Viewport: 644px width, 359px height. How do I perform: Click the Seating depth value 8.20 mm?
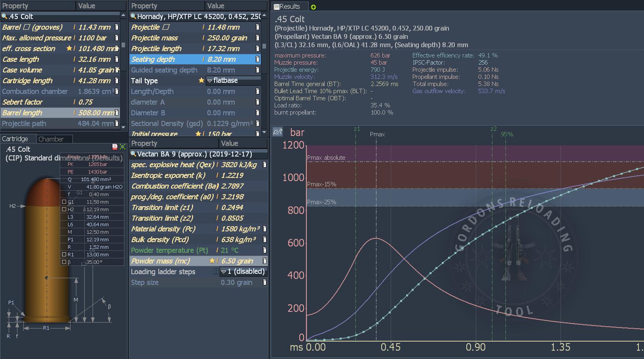click(x=222, y=59)
